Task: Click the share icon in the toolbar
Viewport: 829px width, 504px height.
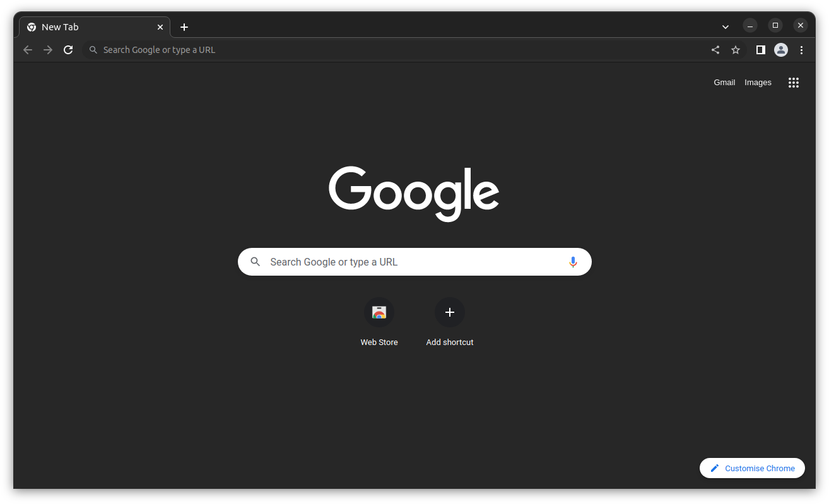Action: pos(715,50)
